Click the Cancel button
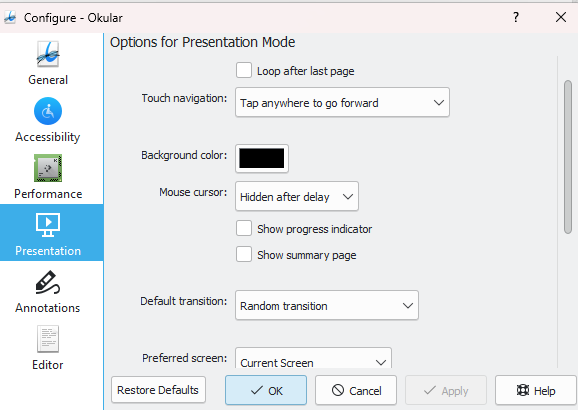Screen dimensions: 578x410 coord(356,390)
